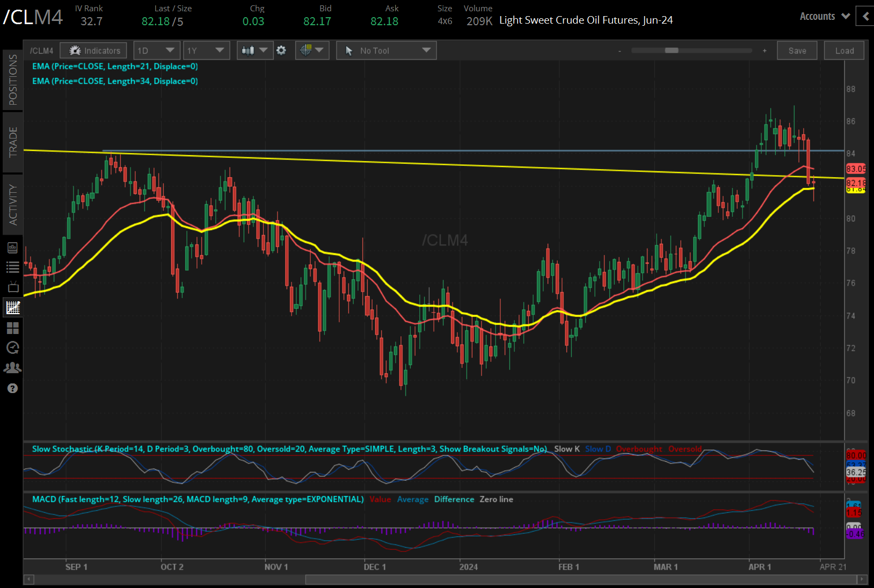Open the watchlist list icon in sidebar
Screen dimensions: 874x588
(x=12, y=267)
